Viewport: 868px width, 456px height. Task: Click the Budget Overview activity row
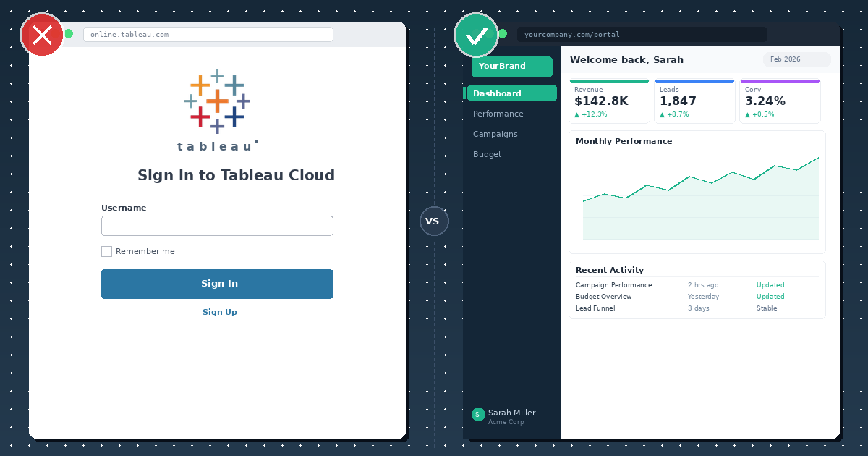pos(697,297)
